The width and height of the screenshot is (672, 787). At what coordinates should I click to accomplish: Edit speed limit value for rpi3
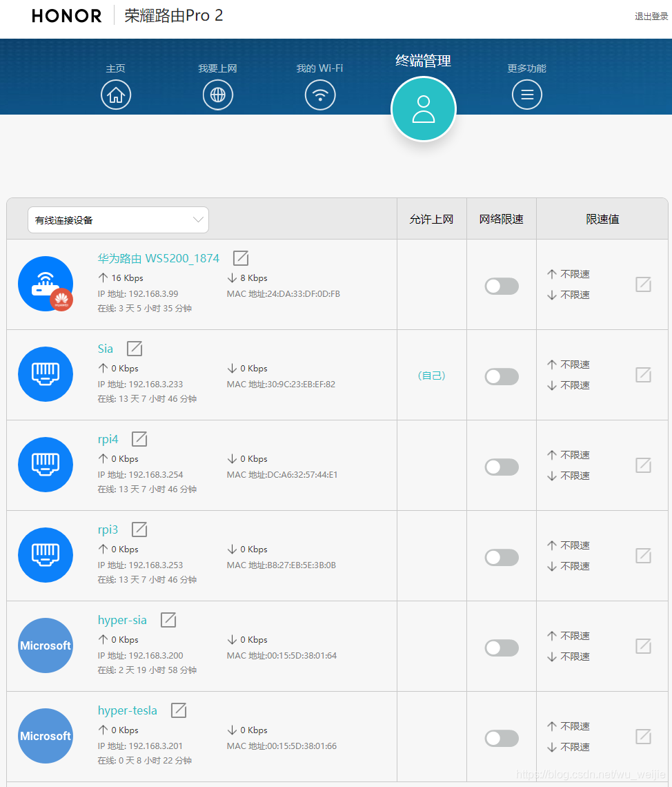coord(644,556)
